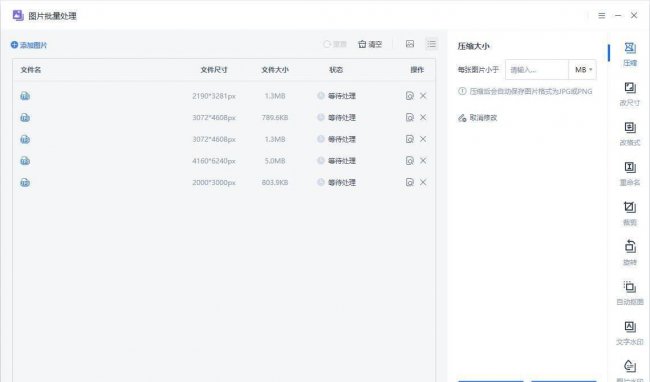Click the 文件大小 column header
650x382 pixels.
[x=275, y=70]
